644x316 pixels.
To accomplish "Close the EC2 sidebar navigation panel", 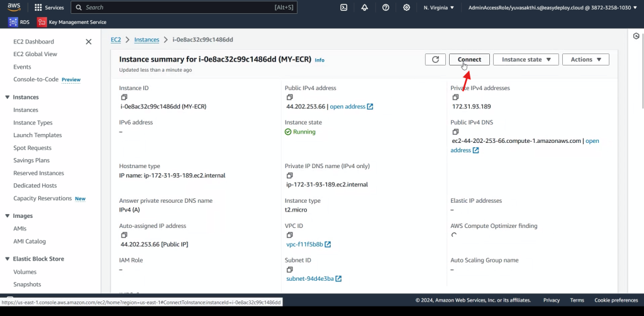I will click(x=89, y=42).
